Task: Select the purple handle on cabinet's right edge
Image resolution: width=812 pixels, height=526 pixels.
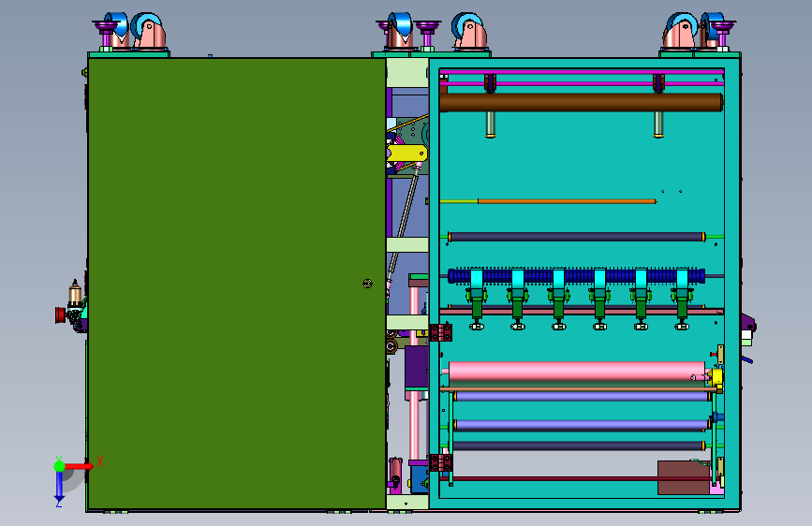Action: click(747, 323)
